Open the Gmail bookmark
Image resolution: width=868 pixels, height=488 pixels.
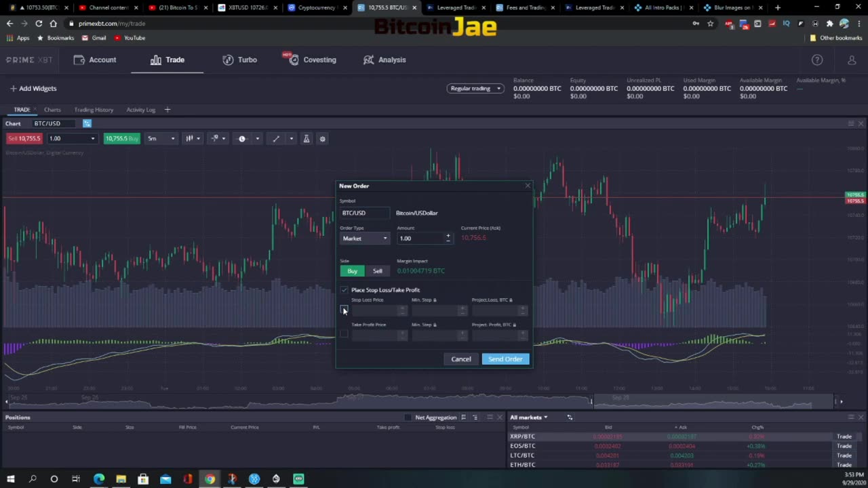click(94, 38)
